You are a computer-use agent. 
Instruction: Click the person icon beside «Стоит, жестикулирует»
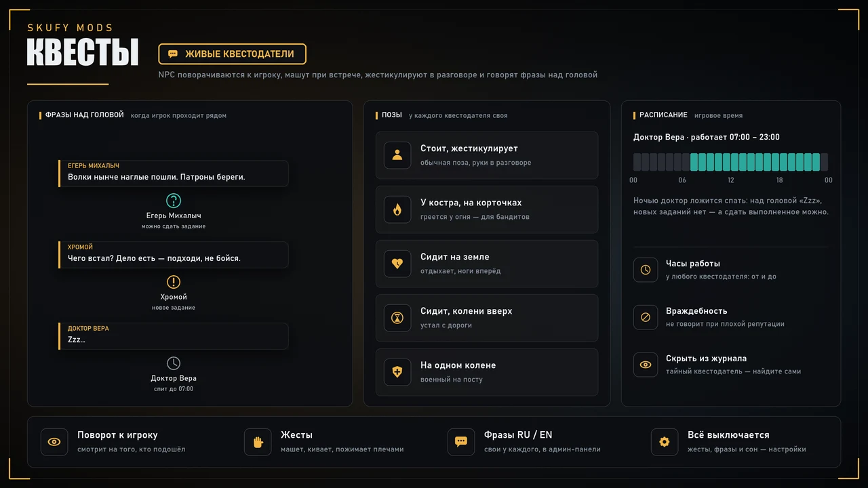coord(397,155)
